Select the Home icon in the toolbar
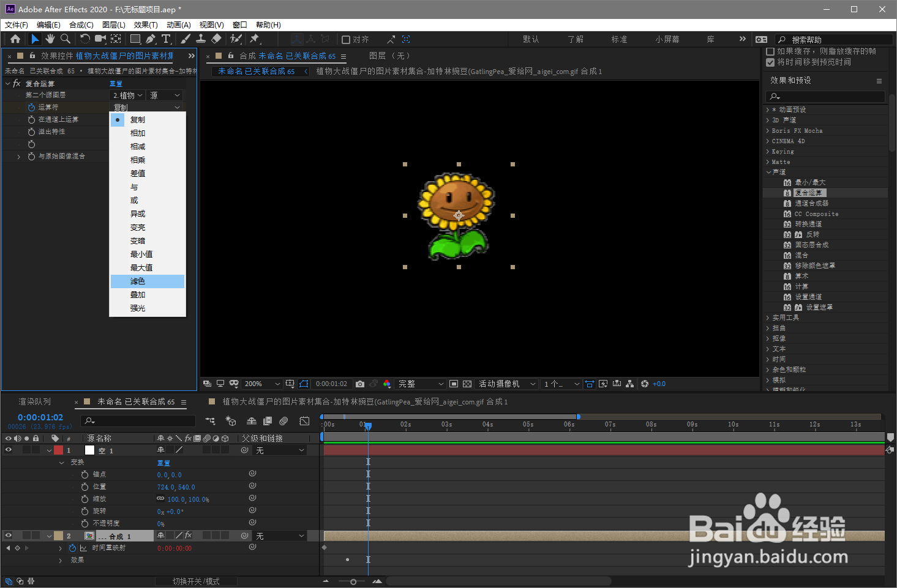Screen dimensions: 897x588 pyautogui.click(x=15, y=39)
